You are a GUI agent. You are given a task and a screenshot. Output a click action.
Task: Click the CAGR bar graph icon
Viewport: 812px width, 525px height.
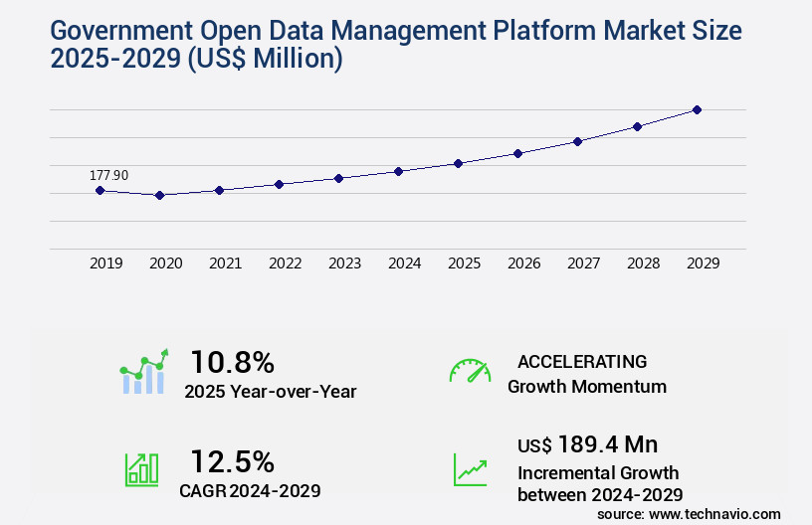[x=141, y=469]
